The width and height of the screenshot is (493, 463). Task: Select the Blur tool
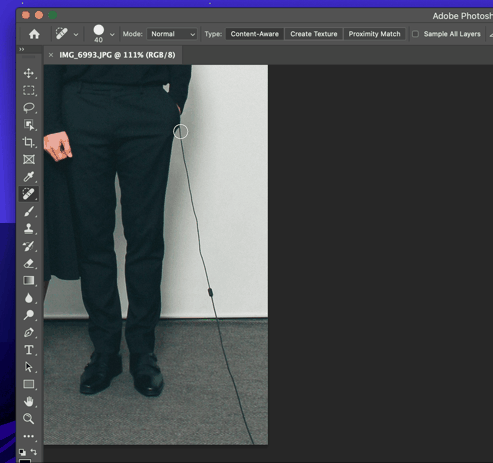29,298
